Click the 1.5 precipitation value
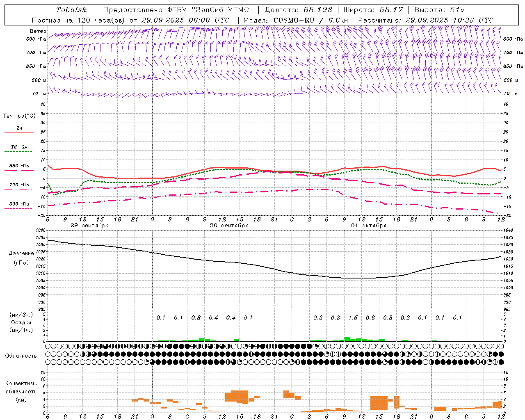 (x=353, y=317)
